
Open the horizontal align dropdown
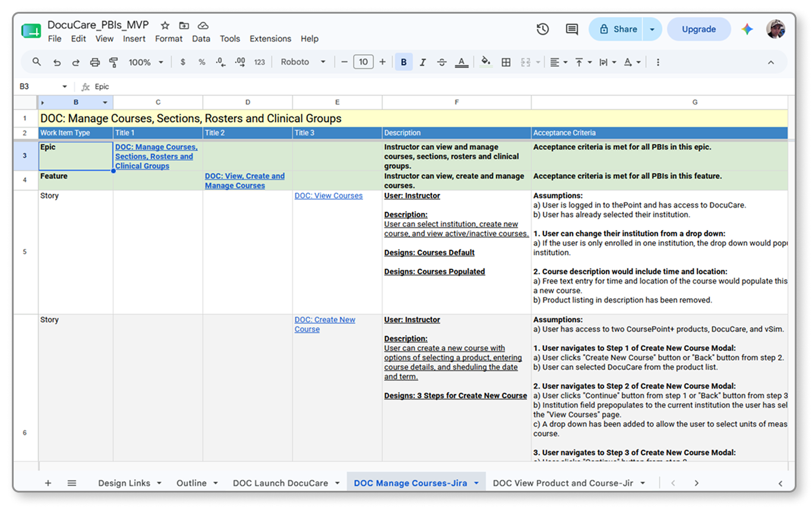(x=558, y=62)
